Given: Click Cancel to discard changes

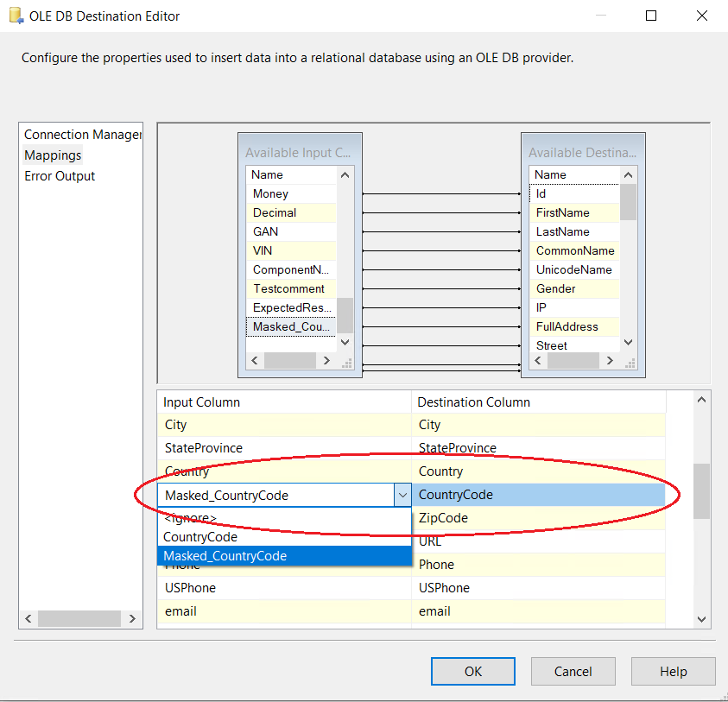Looking at the screenshot, I should point(573,672).
